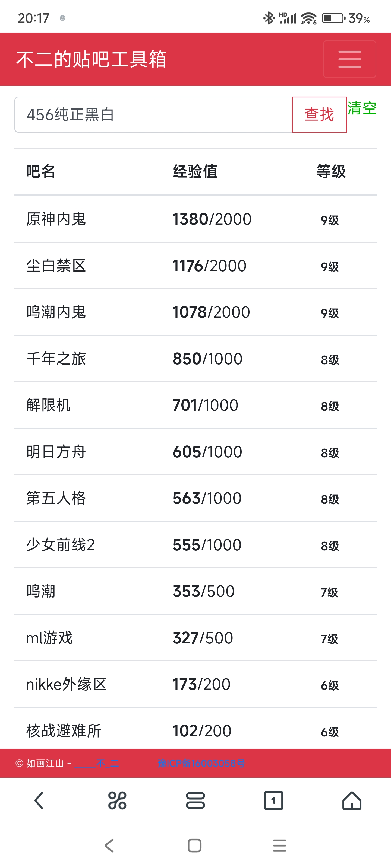Open the hamburger navigation menu
Screen dimensions: 391x868
click(349, 59)
